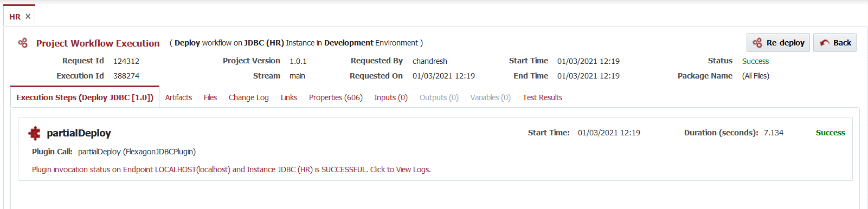
Task: Click Execution Id value 388274
Action: pyautogui.click(x=126, y=76)
